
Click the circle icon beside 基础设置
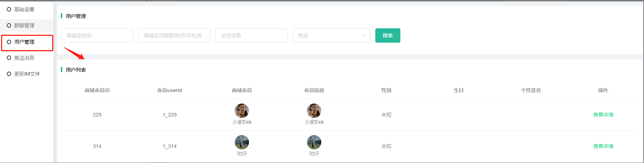tap(9, 9)
